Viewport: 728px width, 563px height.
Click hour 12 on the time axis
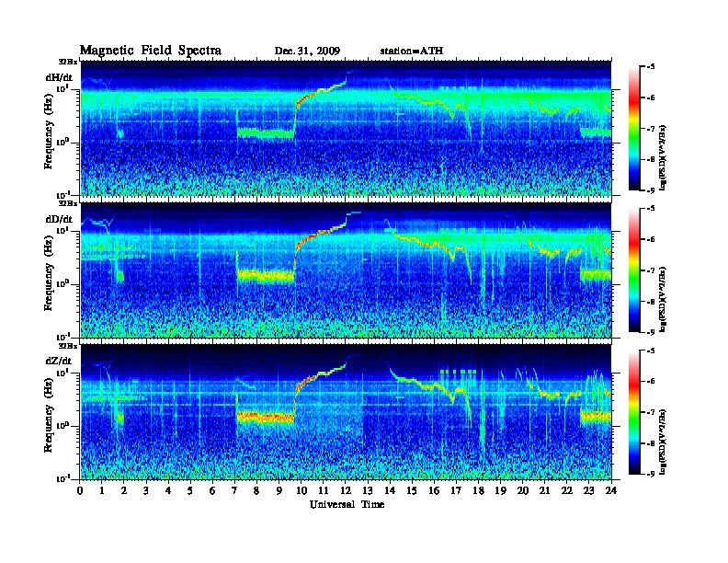346,490
